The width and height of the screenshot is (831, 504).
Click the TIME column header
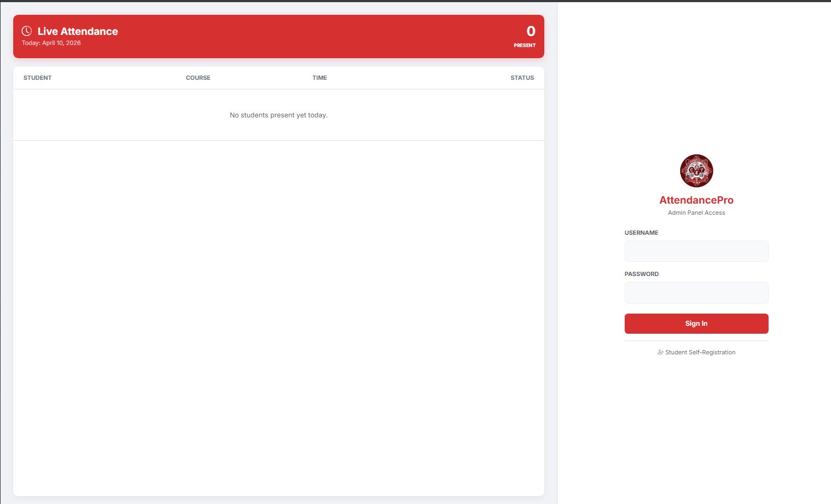point(319,78)
